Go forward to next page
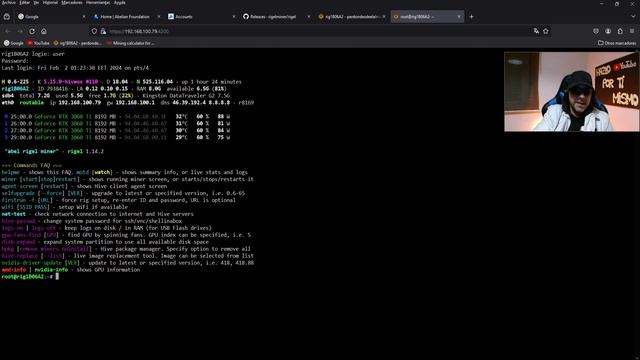Screen dimensions: 640x360 coord(20,31)
